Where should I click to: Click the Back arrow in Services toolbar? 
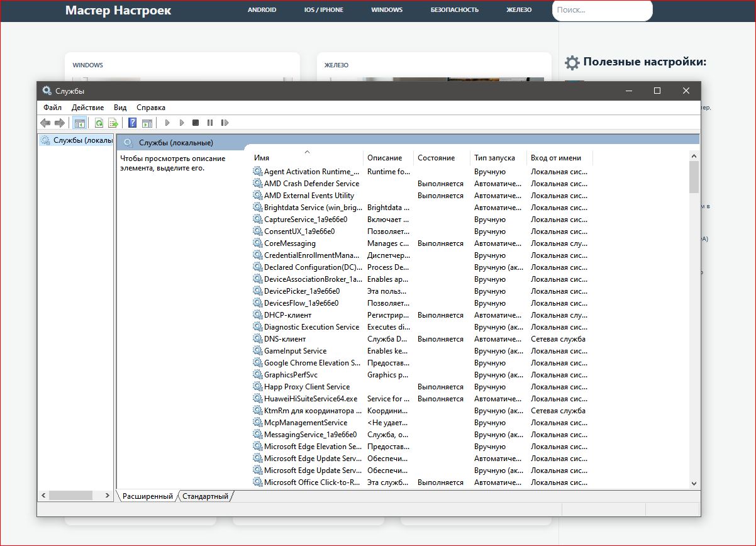45,123
